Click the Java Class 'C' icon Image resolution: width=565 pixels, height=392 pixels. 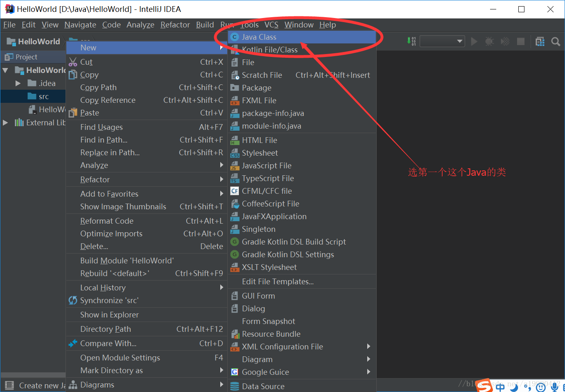coord(235,37)
